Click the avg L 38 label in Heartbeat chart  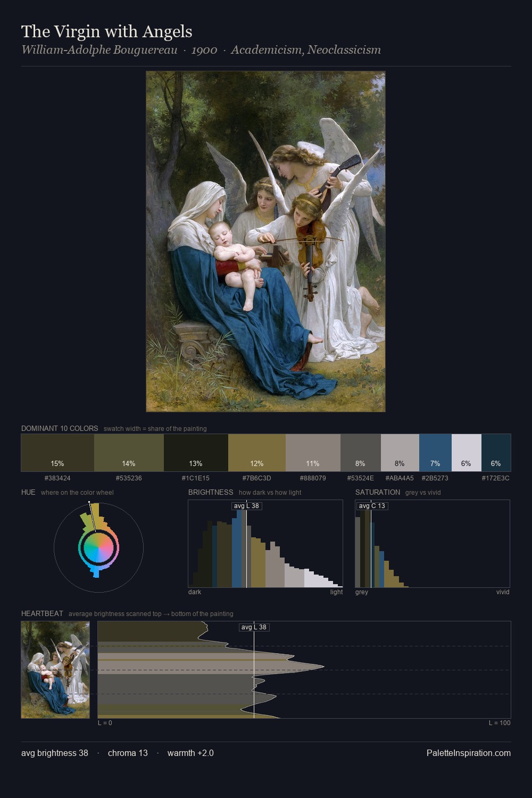click(x=254, y=627)
